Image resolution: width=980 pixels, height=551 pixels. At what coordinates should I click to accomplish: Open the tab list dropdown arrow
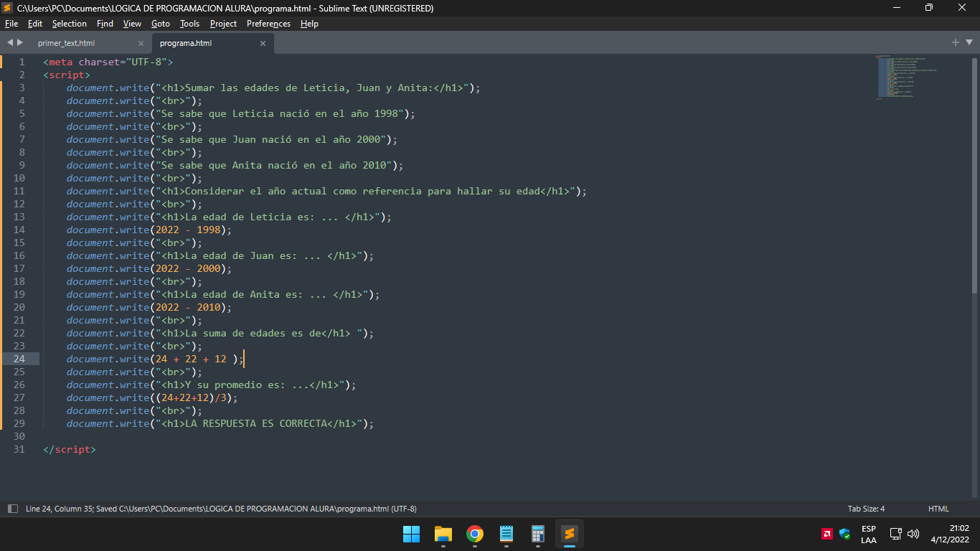click(969, 42)
